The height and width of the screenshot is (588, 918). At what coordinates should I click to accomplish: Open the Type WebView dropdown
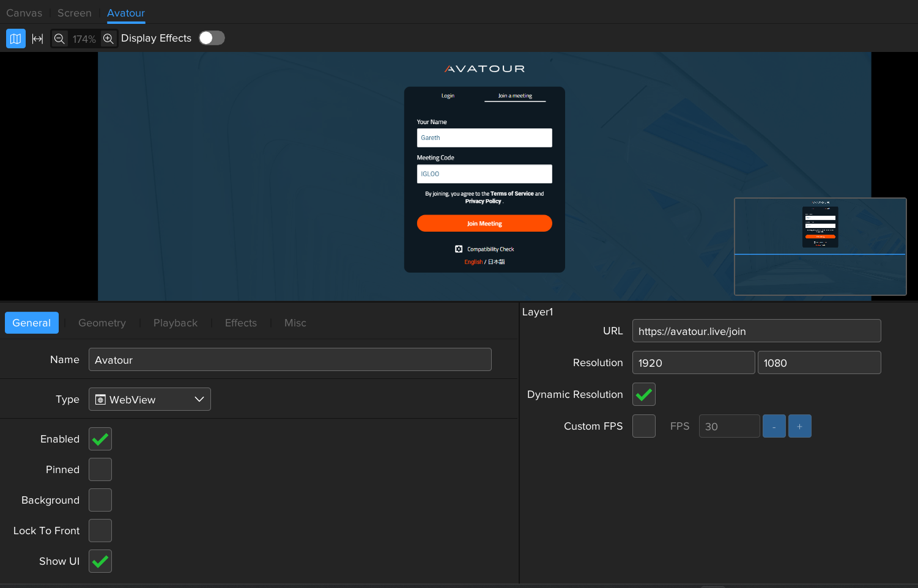point(150,399)
